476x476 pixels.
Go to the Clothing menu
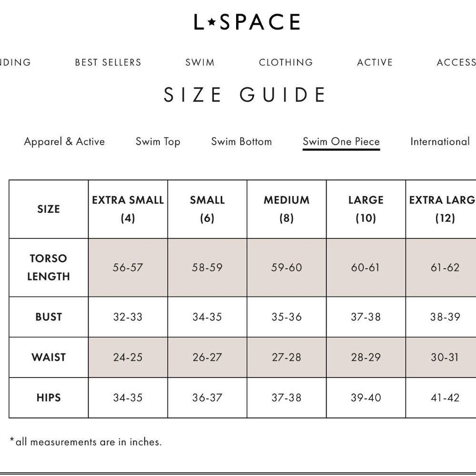pos(286,62)
